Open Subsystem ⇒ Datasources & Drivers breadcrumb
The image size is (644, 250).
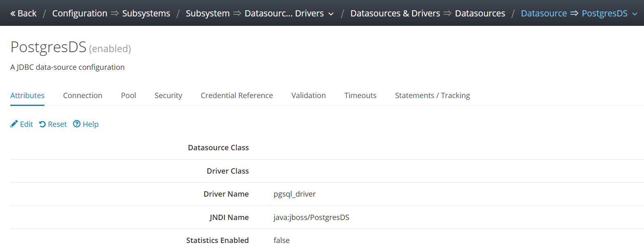point(256,13)
